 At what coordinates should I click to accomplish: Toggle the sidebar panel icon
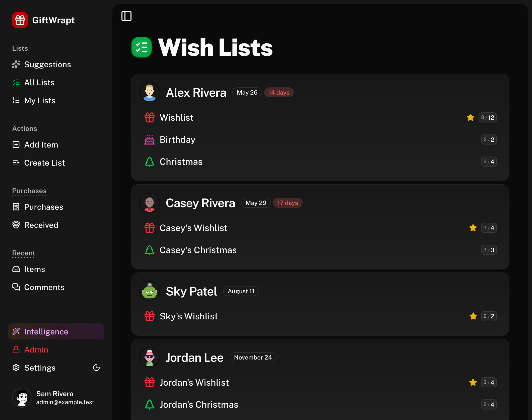pyautogui.click(x=126, y=16)
